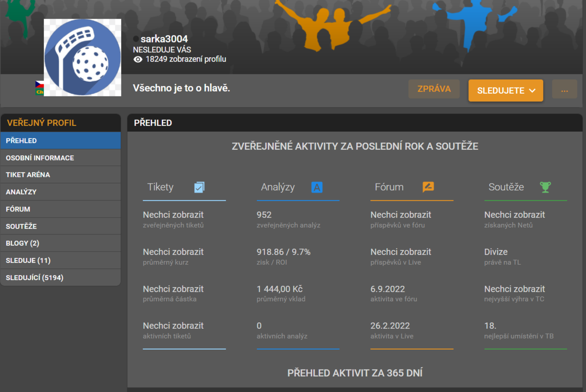The image size is (586, 392).
Task: Click the orange Fórum comment icon
Action: point(428,187)
